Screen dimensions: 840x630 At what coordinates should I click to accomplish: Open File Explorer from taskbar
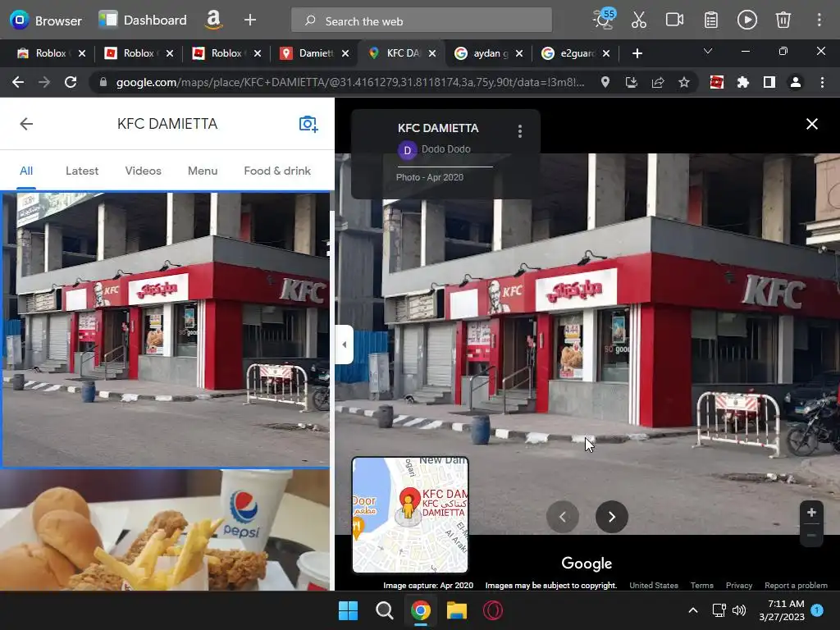(x=457, y=610)
